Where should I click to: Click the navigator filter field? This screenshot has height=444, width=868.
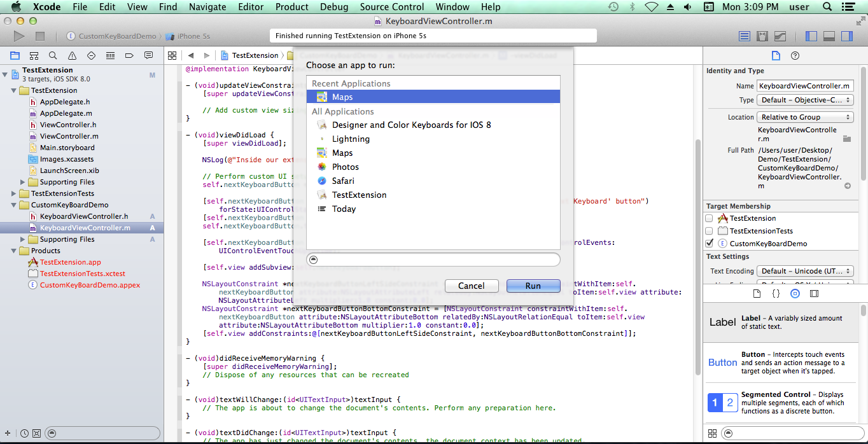pyautogui.click(x=102, y=433)
